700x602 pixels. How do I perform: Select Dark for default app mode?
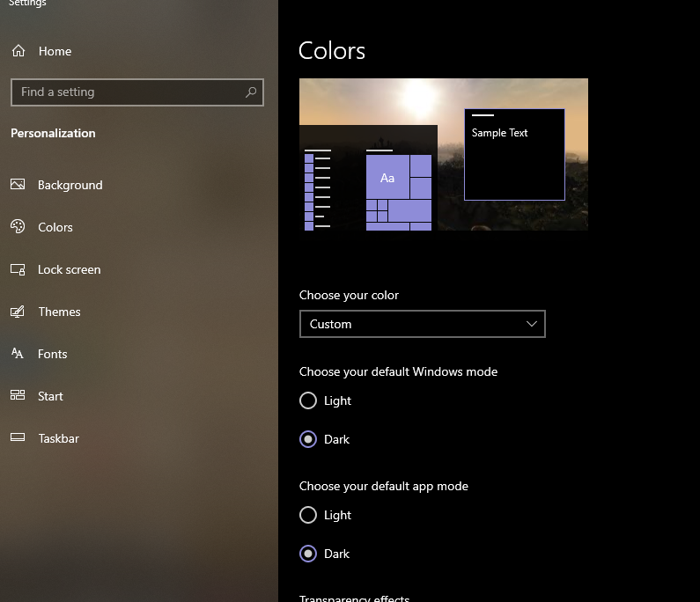[x=308, y=554]
